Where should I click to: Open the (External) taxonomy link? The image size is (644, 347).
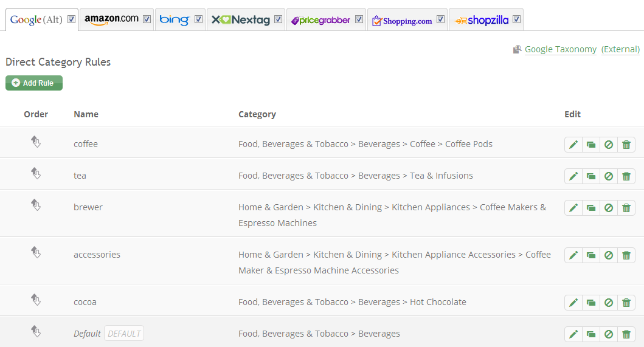620,49
